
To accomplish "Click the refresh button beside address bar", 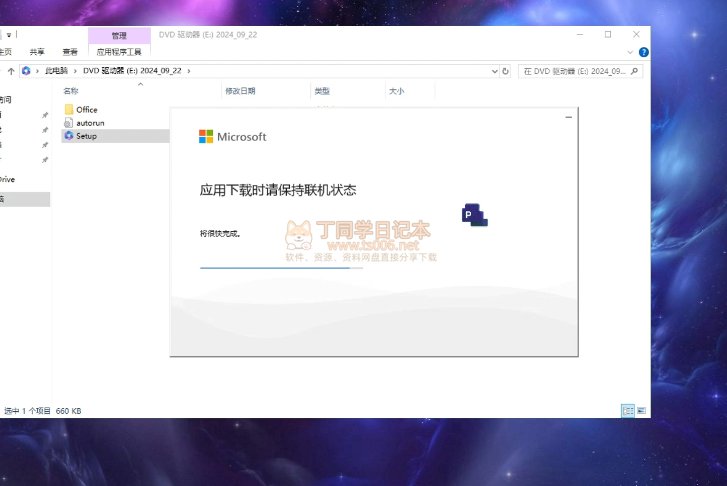I will click(x=505, y=71).
